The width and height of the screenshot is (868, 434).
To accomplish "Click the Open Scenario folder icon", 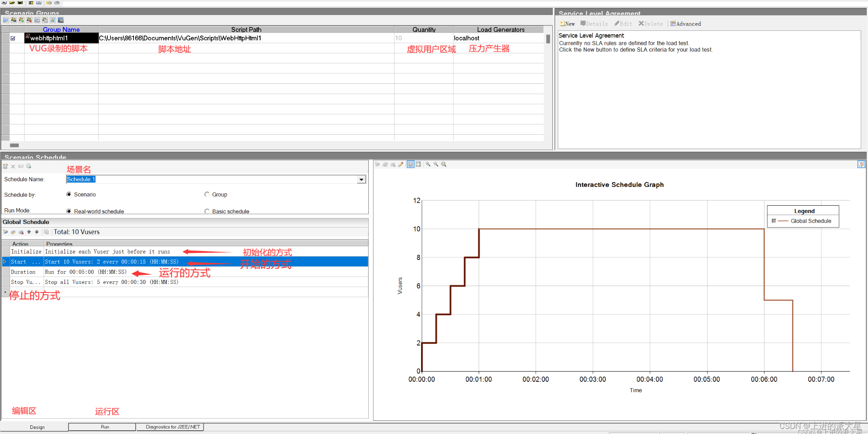I will point(12,3).
